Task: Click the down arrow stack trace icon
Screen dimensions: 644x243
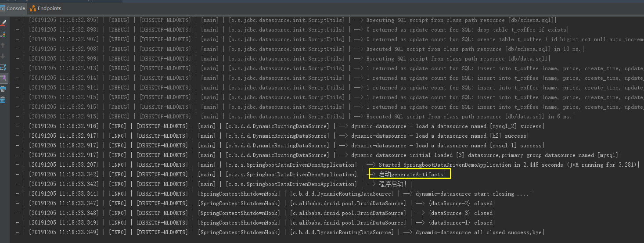Action: point(3,56)
